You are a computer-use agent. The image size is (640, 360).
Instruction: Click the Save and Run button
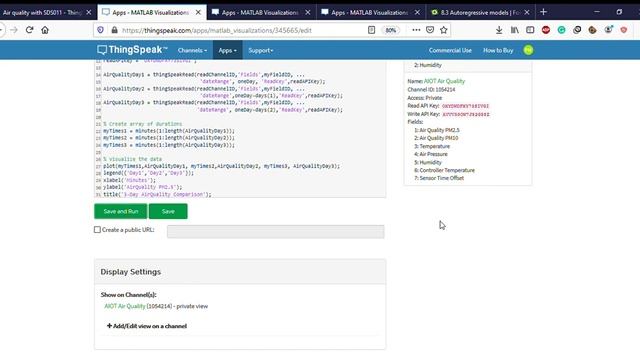tap(121, 211)
